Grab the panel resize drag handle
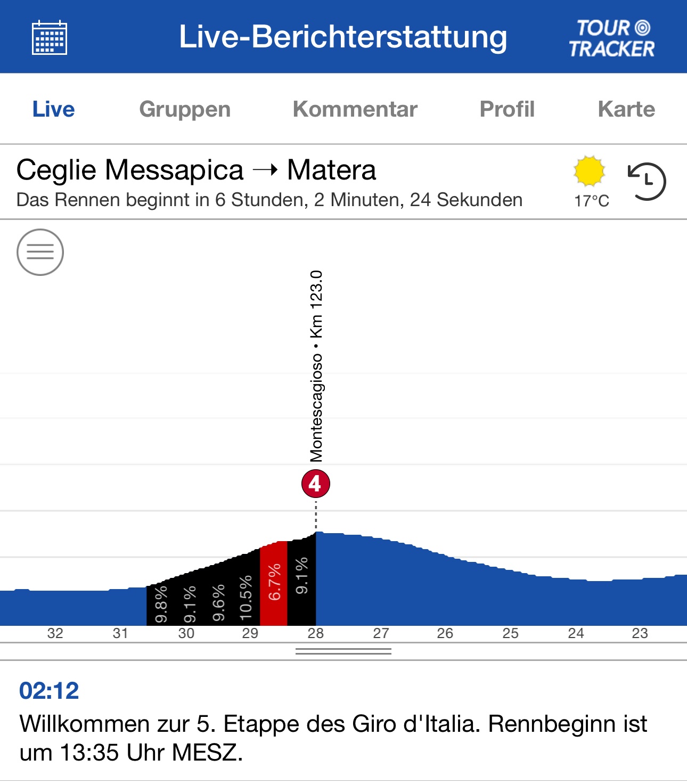 tap(343, 651)
